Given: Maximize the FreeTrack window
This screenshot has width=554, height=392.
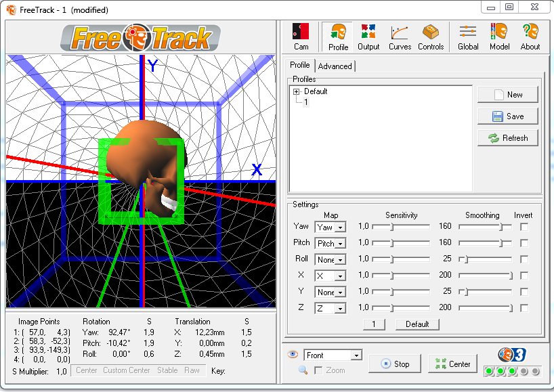Looking at the screenshot, I should (509, 7).
